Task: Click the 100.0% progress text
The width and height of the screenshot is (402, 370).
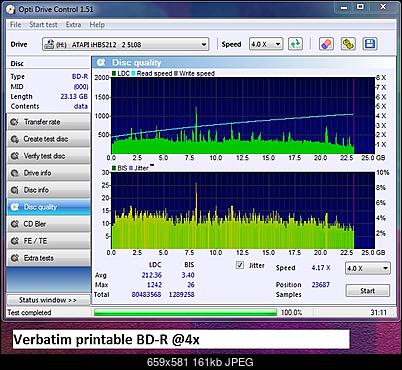Action: (292, 313)
